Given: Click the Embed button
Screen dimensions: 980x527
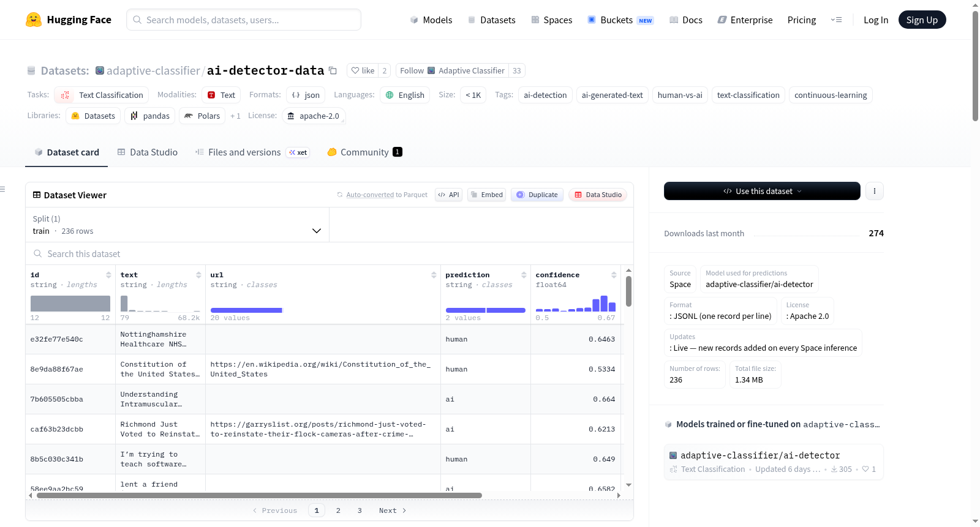Looking at the screenshot, I should [x=486, y=195].
